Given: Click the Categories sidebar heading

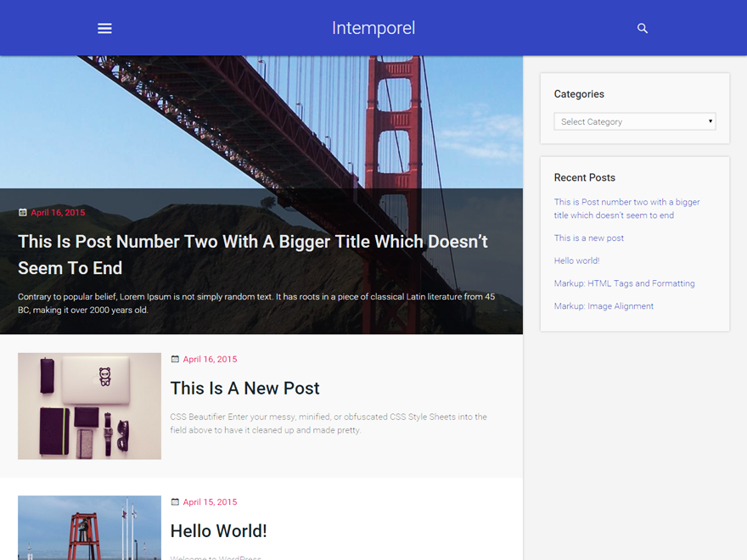Looking at the screenshot, I should (x=578, y=93).
